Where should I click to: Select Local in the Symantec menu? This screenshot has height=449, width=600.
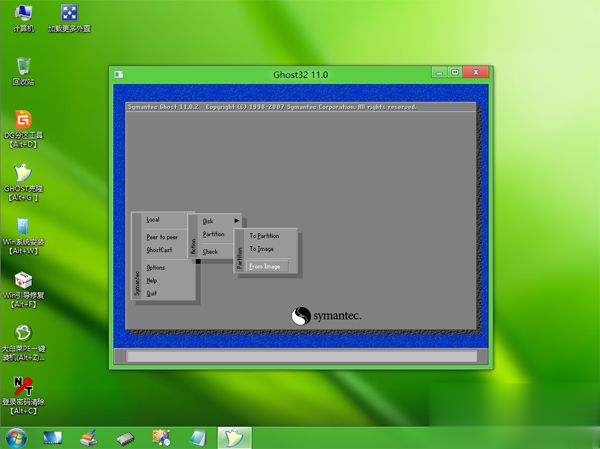[153, 219]
